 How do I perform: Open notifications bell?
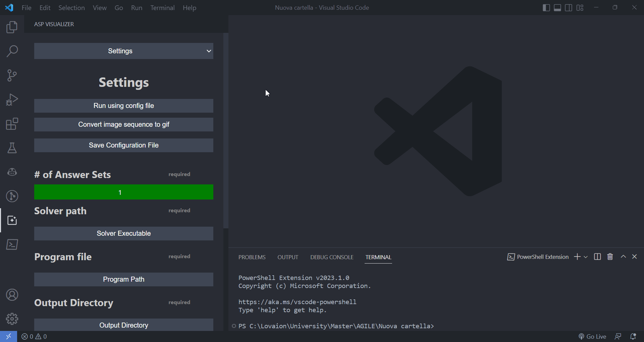[633, 336]
